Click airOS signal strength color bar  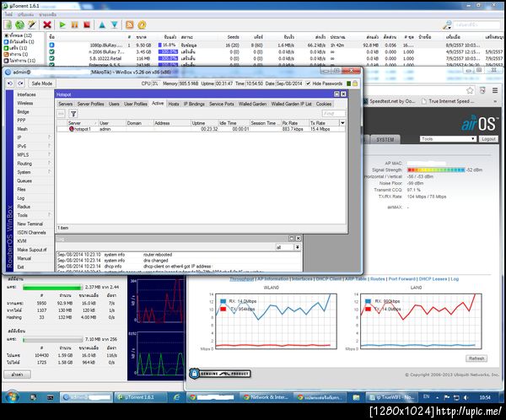436,170
